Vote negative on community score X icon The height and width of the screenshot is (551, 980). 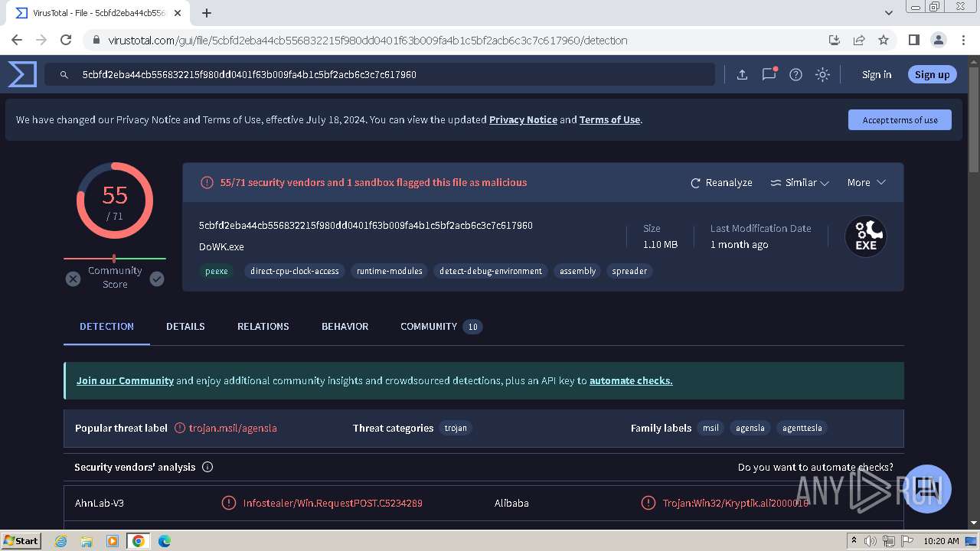click(x=73, y=279)
